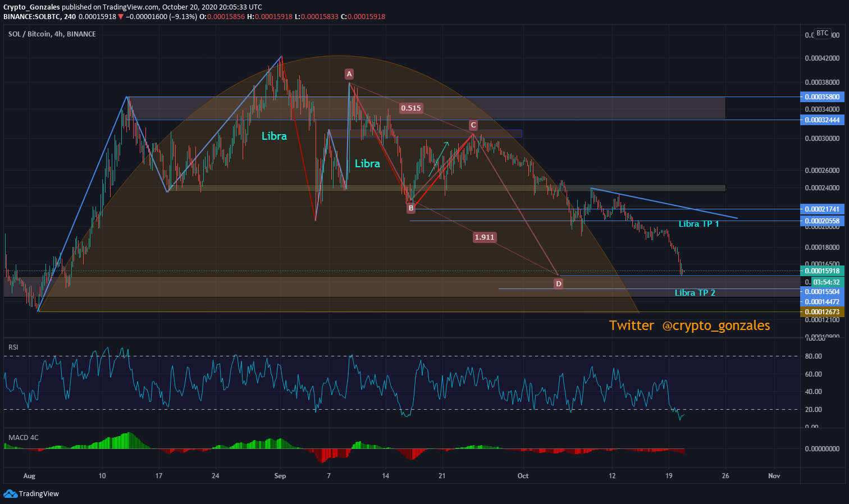Click the 0.00030000 axis value

coord(822,139)
